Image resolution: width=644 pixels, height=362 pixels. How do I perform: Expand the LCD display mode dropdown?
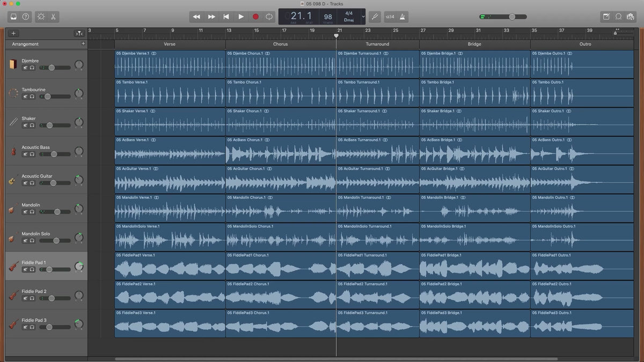coord(363,17)
